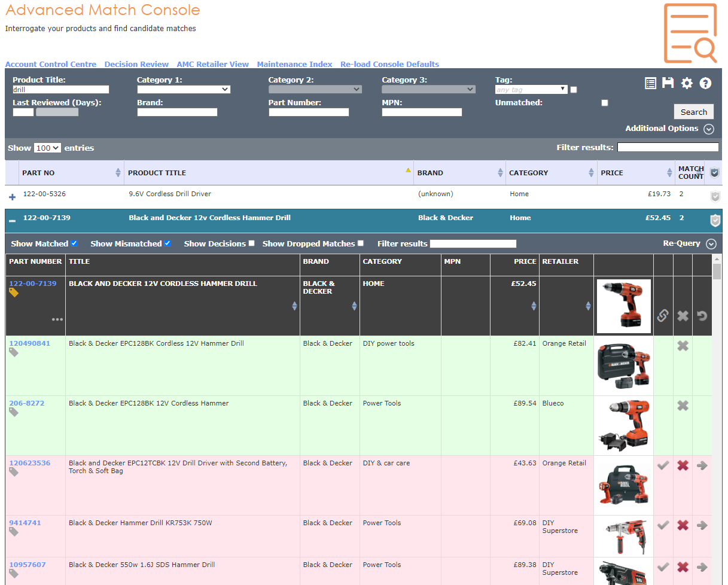Click the Search button

(694, 112)
